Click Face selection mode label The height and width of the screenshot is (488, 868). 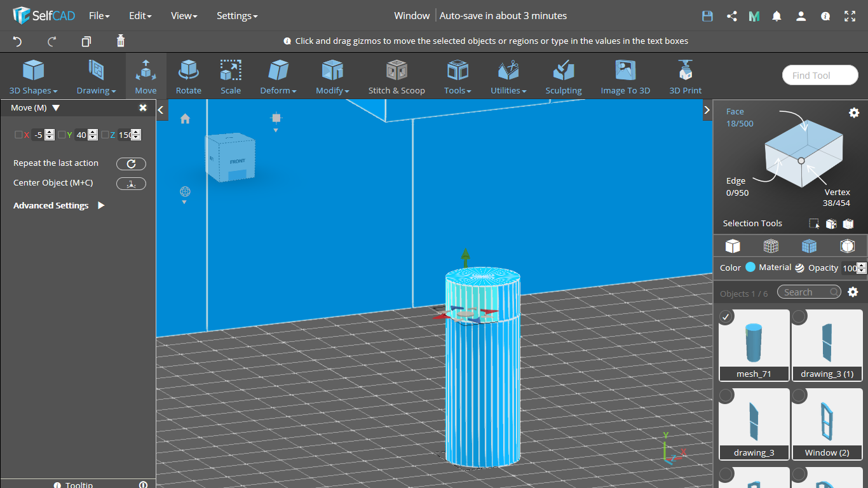[735, 111]
